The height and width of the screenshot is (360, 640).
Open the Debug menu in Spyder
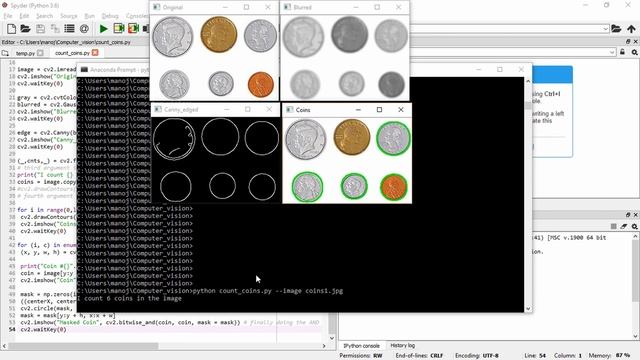pyautogui.click(x=110, y=16)
